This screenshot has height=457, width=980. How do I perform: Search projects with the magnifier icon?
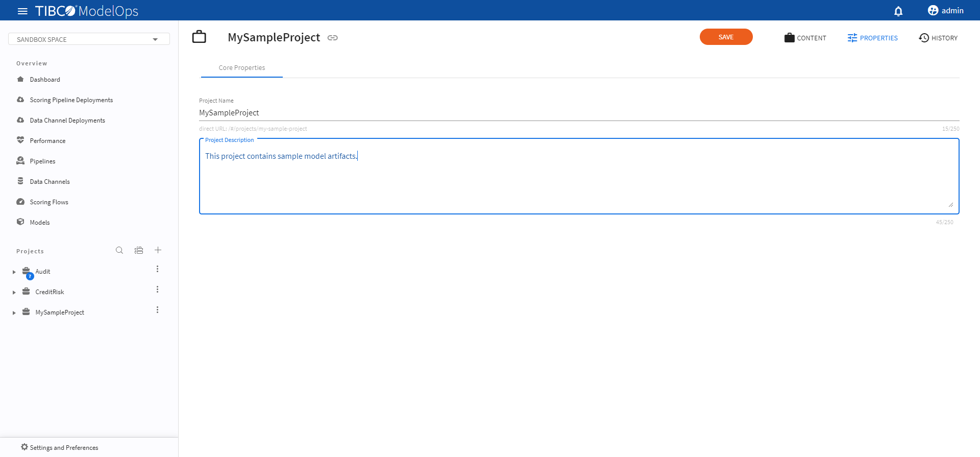point(119,250)
